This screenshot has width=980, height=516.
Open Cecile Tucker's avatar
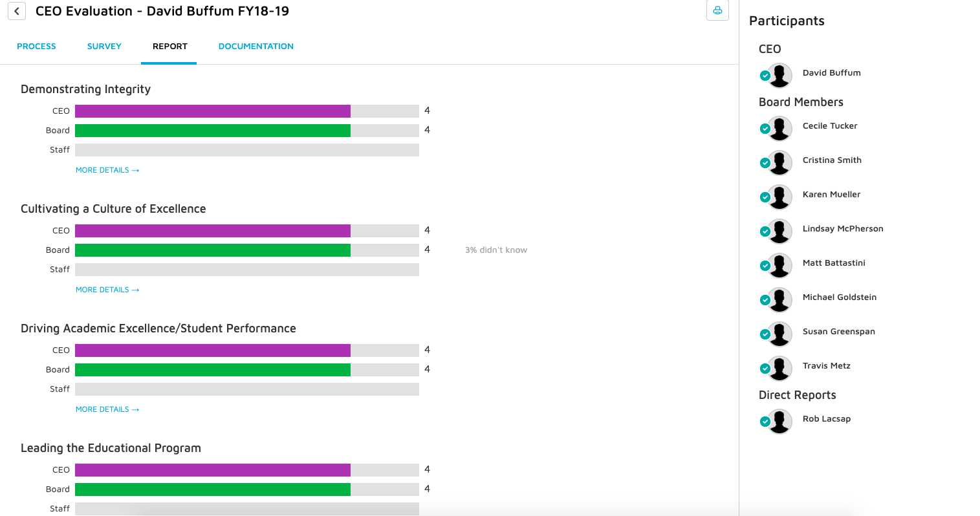pos(780,128)
